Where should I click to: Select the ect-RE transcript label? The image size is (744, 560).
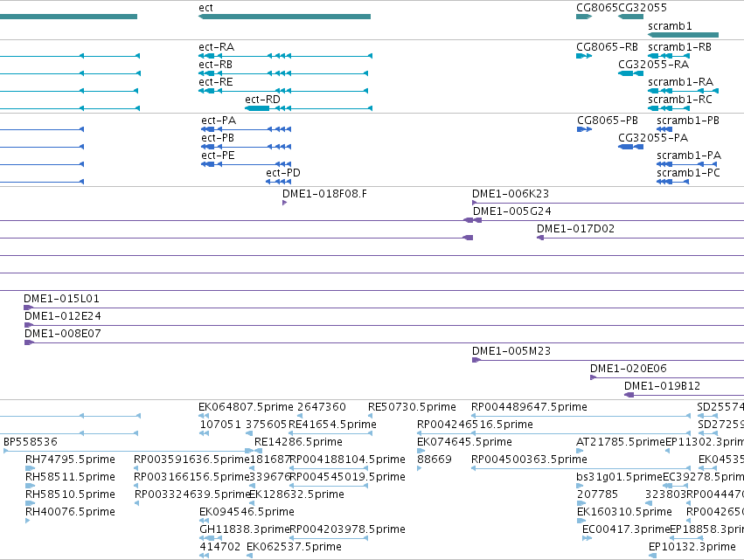[x=216, y=82]
